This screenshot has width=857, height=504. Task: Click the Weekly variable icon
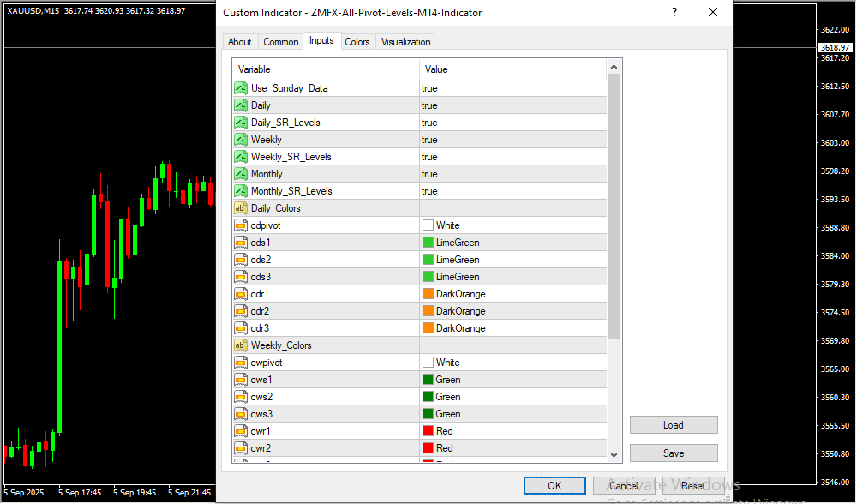click(x=241, y=140)
